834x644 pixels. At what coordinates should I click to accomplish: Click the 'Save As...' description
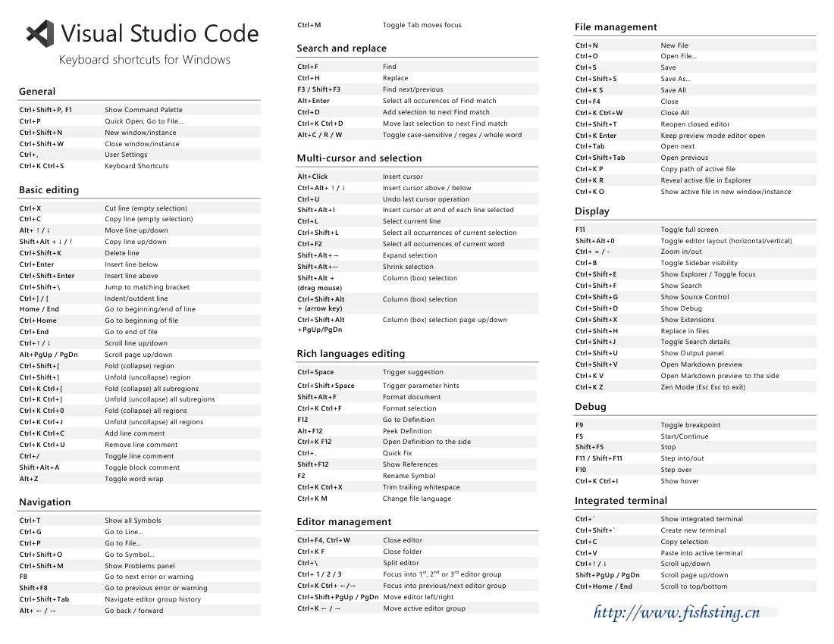tap(676, 79)
